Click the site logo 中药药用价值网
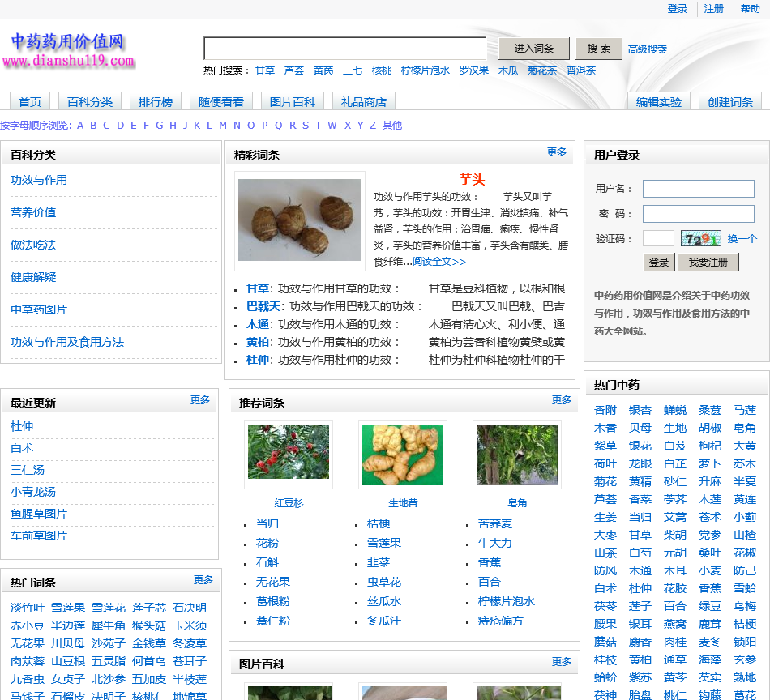770x700 pixels. click(69, 49)
